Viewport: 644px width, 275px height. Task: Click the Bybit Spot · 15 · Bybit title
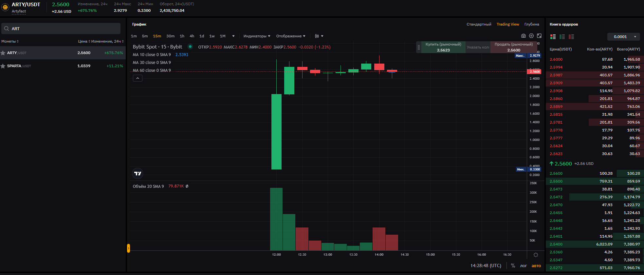[x=157, y=47]
